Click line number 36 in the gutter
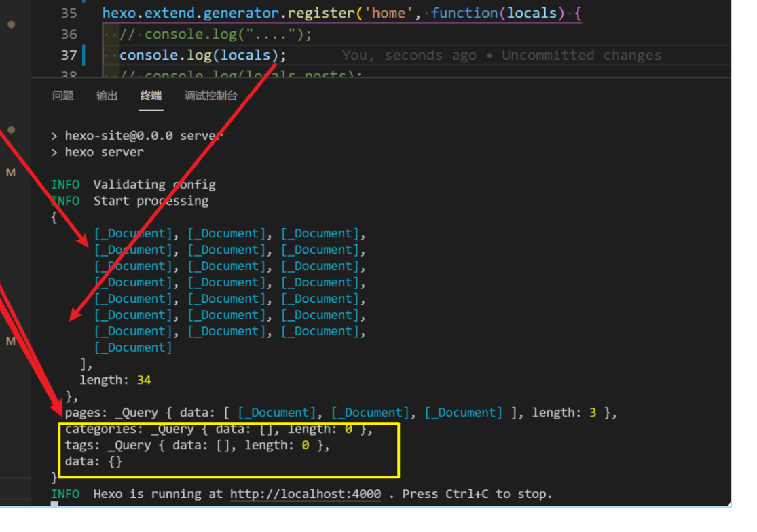The height and width of the screenshot is (532, 757). pyautogui.click(x=69, y=34)
